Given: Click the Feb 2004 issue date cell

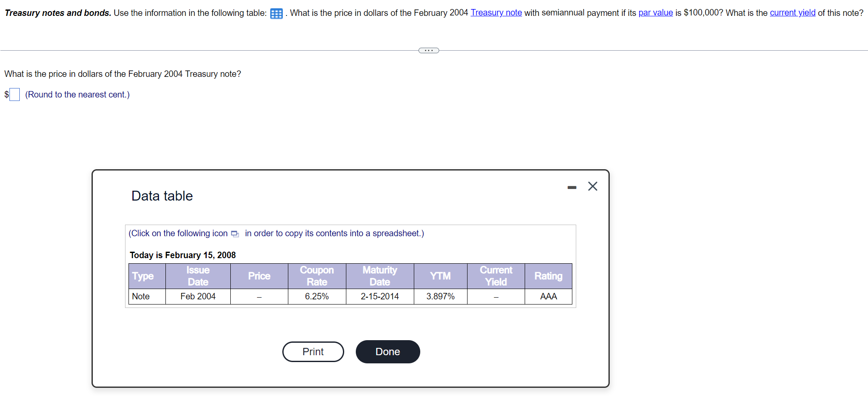Looking at the screenshot, I should point(198,296).
